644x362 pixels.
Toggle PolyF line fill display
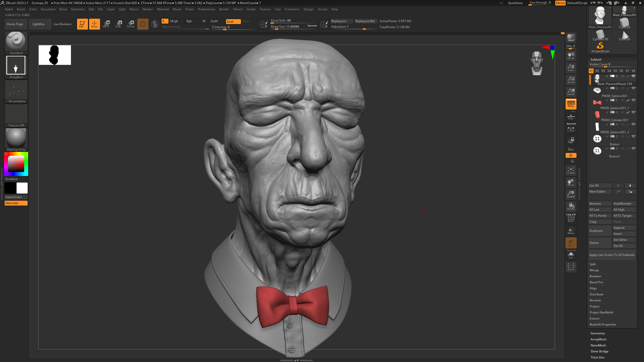[571, 218]
